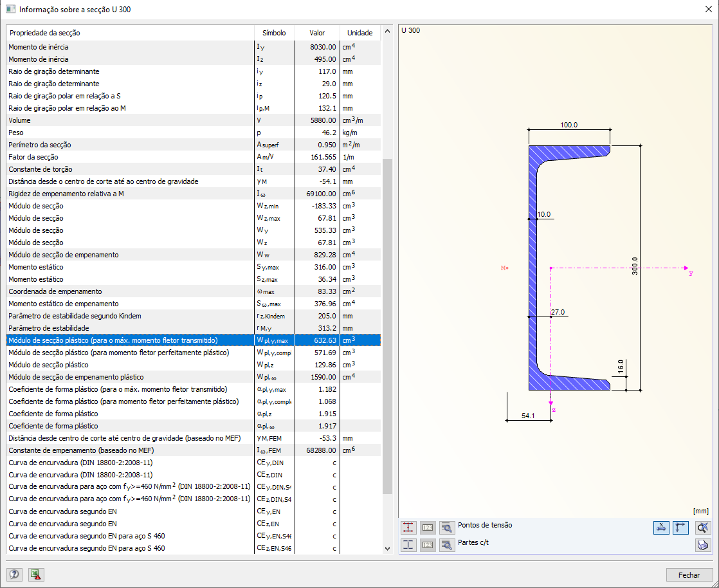Show stress point numbers in Pontos de tensão row
The image size is (719, 588).
tap(428, 528)
